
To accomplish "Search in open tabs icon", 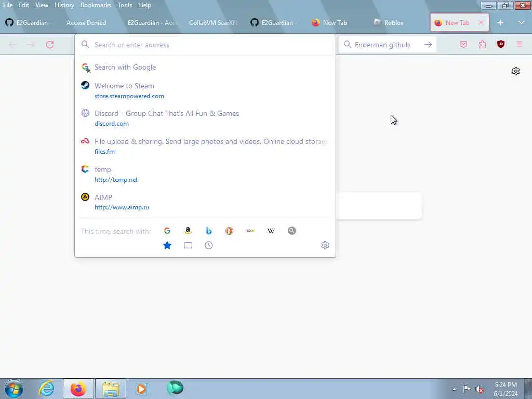I will point(188,245).
